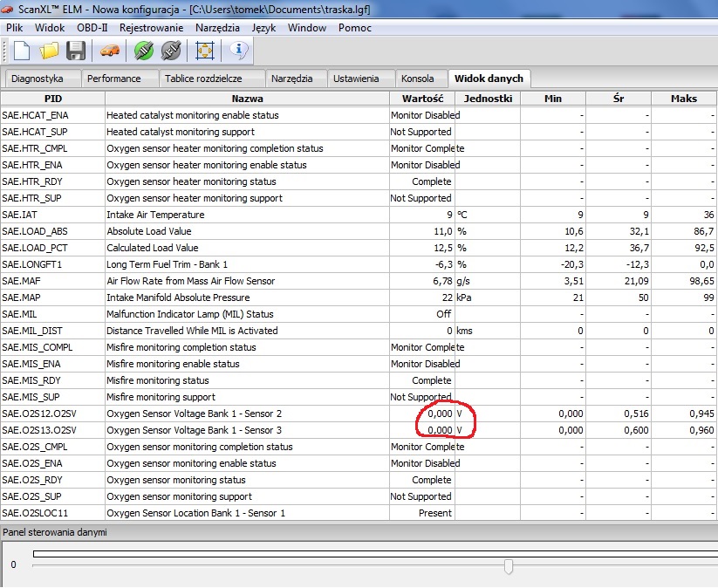Click the gray disconnect plug icon
The width and height of the screenshot is (718, 588).
pyautogui.click(x=171, y=51)
